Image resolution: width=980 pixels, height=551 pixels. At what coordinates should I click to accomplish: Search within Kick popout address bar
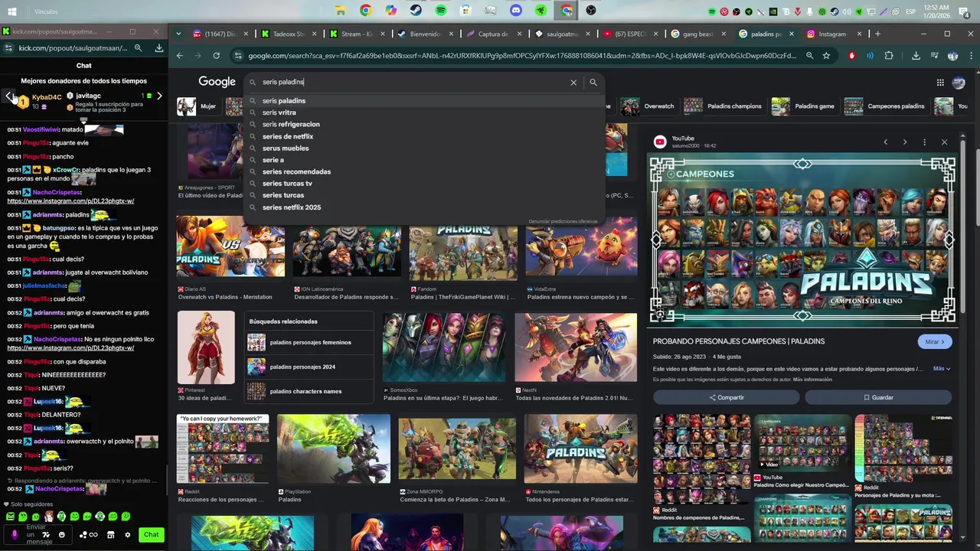[138, 48]
